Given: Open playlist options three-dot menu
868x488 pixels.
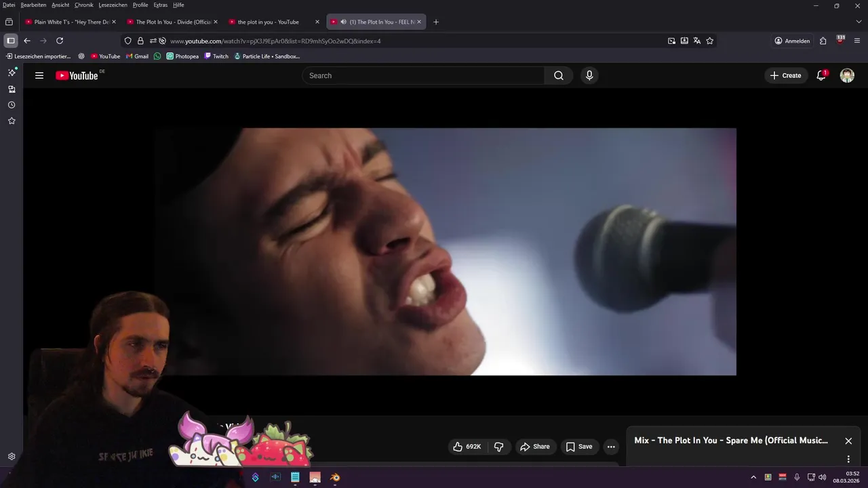Looking at the screenshot, I should click(x=848, y=459).
